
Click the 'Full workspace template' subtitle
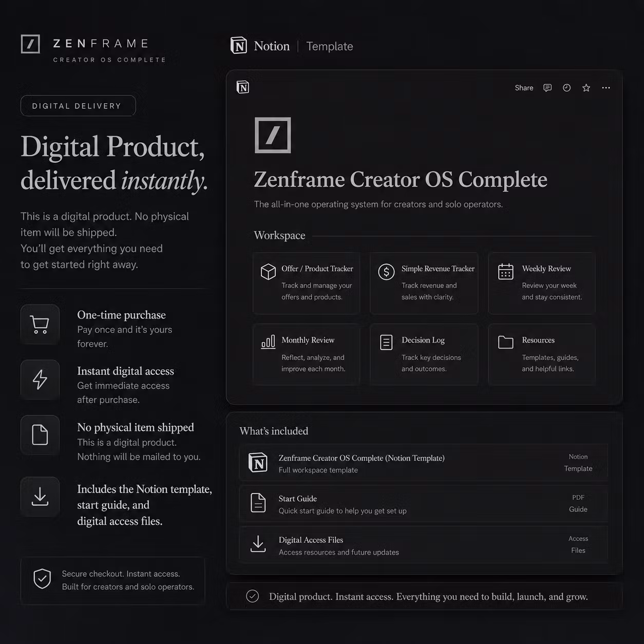point(318,470)
